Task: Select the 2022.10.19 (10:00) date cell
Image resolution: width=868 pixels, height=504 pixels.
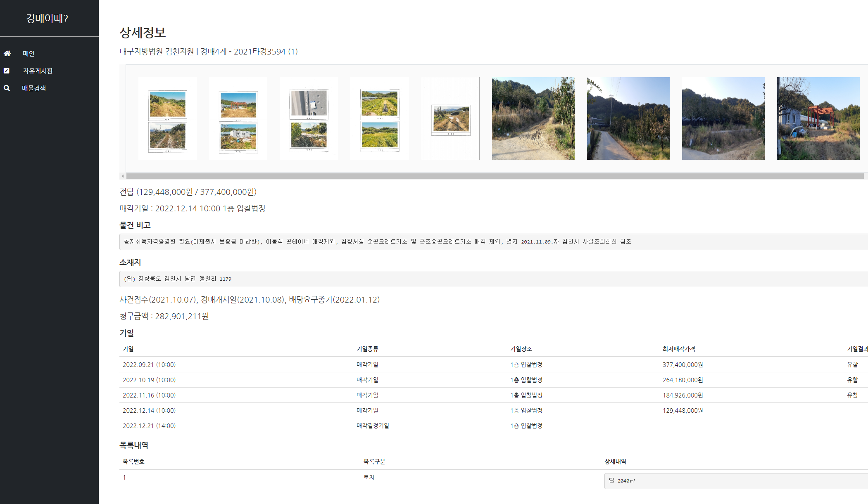Action: click(149, 380)
